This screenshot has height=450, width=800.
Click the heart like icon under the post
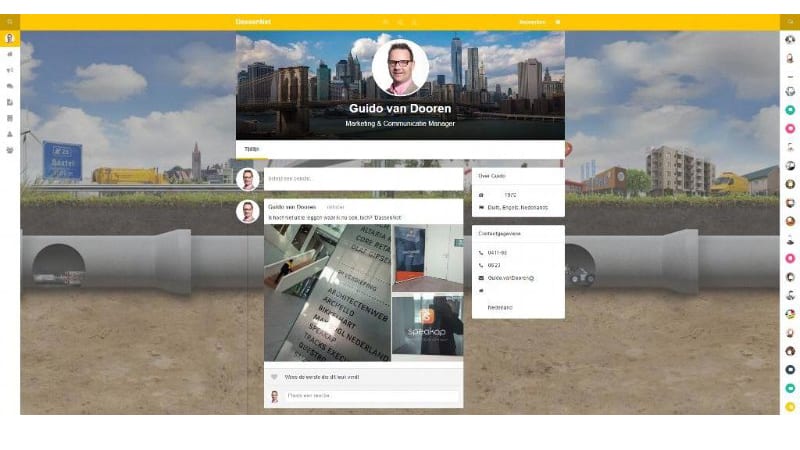pos(274,377)
